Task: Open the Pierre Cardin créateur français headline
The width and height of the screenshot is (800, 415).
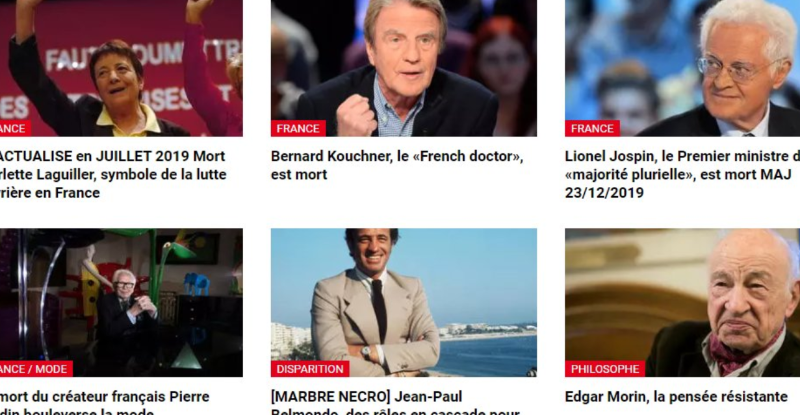Action: point(105,403)
